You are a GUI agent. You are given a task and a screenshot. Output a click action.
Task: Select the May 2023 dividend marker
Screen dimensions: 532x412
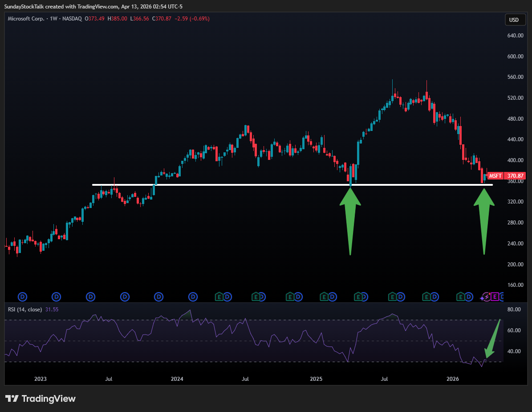pos(90,297)
